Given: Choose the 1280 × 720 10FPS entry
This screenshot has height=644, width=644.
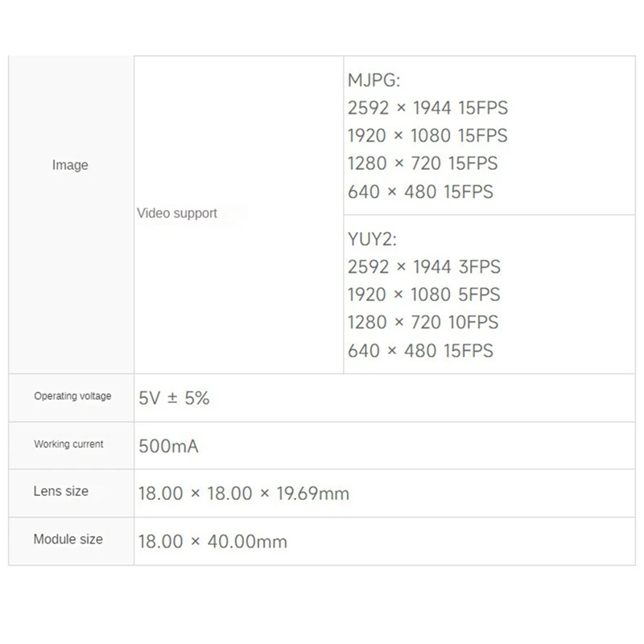Looking at the screenshot, I should [x=423, y=322].
